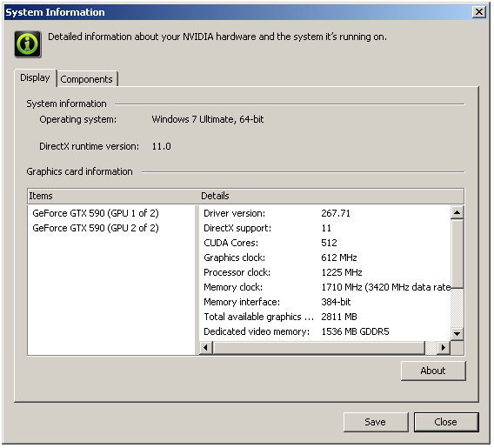Close the System Information dialog with X
Screen dimensions: 494x448
click(479, 12)
